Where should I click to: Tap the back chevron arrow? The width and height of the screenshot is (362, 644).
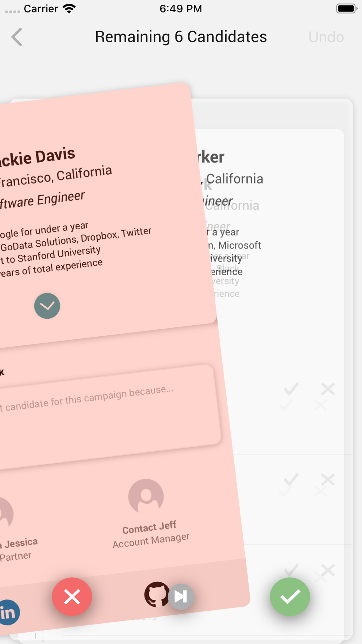tap(17, 37)
